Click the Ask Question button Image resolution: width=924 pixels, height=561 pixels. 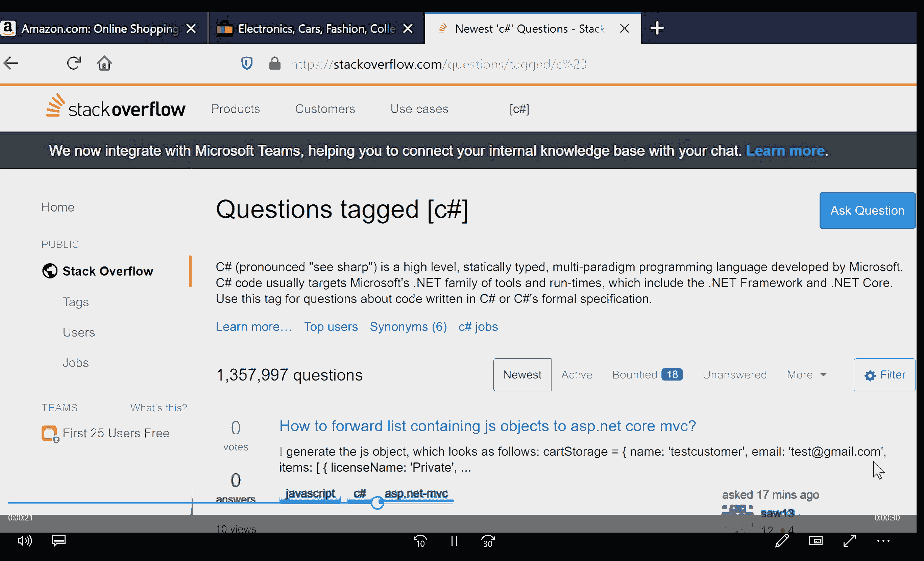click(x=867, y=210)
